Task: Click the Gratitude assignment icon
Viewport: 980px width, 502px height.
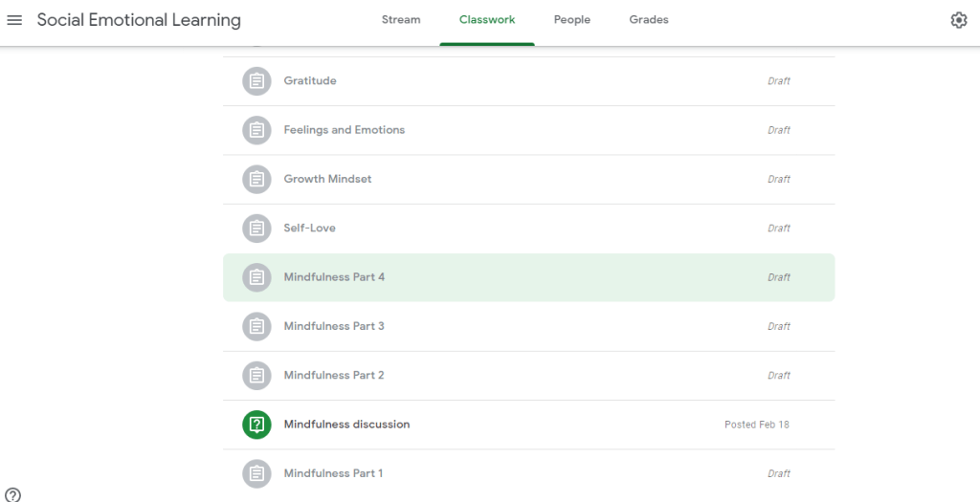Action: [256, 81]
